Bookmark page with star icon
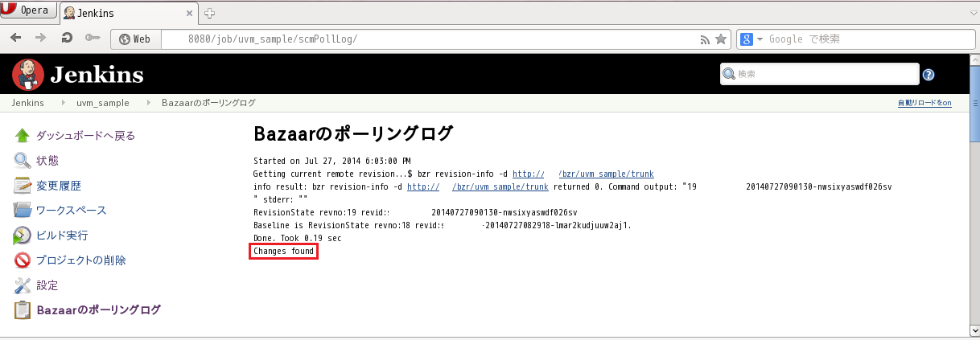The image size is (980, 340). 721,39
